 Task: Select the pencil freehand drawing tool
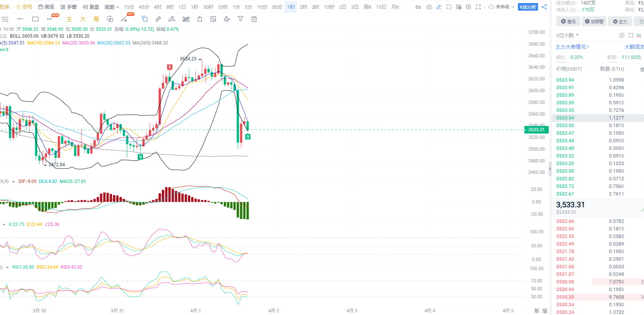coord(172,19)
